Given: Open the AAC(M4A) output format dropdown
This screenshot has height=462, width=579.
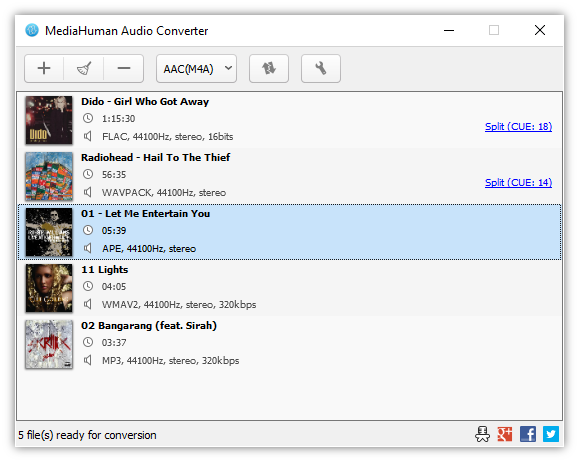Looking at the screenshot, I should click(196, 69).
